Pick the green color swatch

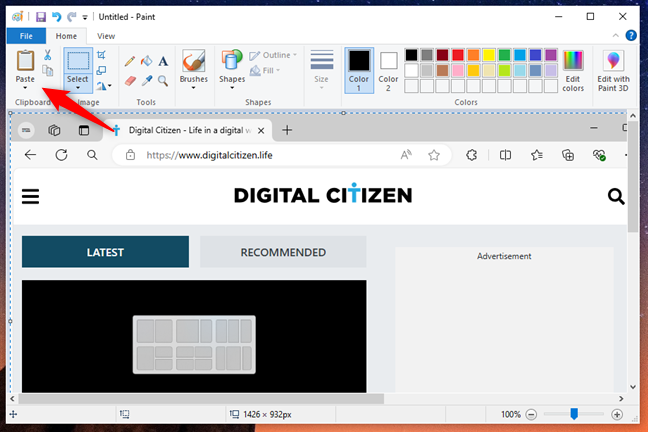[504, 55]
